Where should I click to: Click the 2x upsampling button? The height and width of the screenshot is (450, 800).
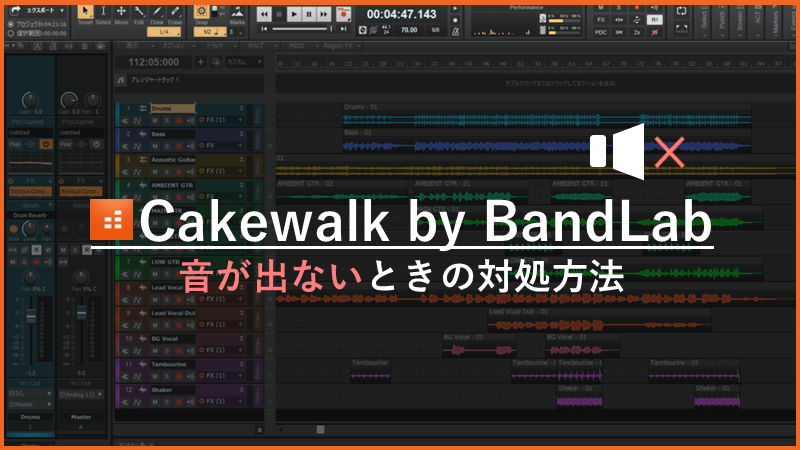pyautogui.click(x=637, y=32)
